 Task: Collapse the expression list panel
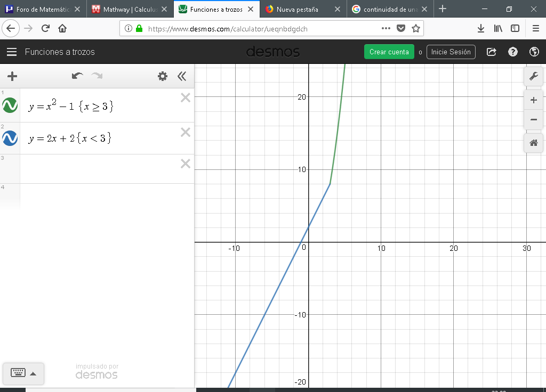[182, 76]
